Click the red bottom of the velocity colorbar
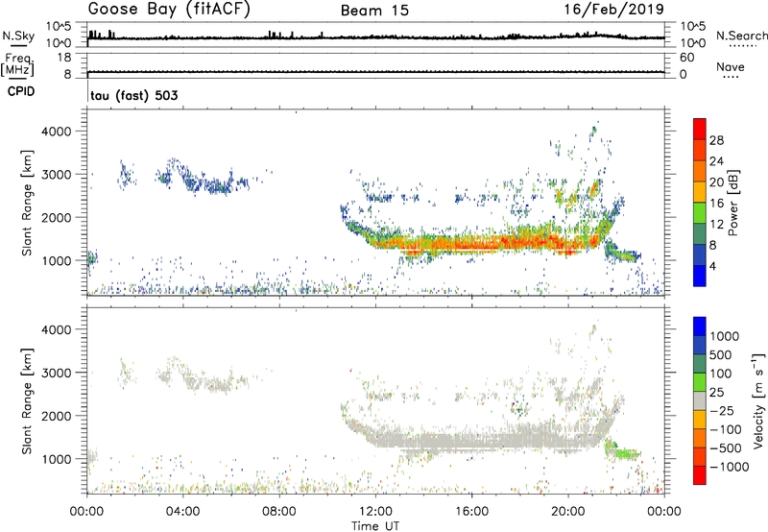The height and width of the screenshot is (532, 768). [x=700, y=475]
